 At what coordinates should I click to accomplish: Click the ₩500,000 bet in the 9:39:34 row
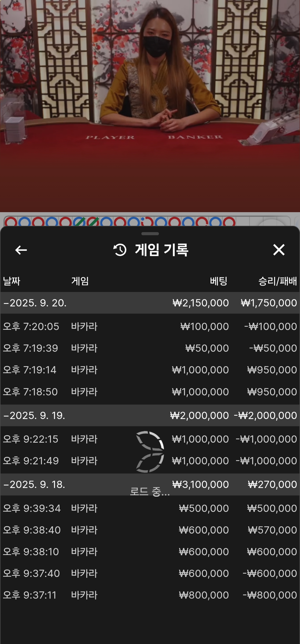[x=204, y=508]
